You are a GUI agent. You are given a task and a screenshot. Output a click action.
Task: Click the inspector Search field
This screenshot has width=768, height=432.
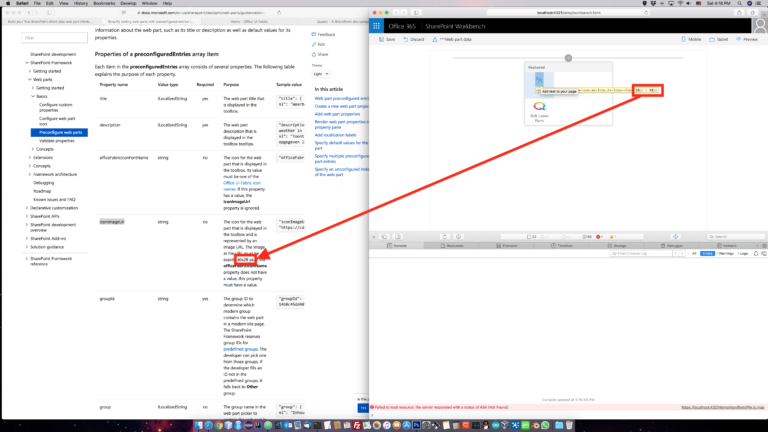(x=735, y=237)
